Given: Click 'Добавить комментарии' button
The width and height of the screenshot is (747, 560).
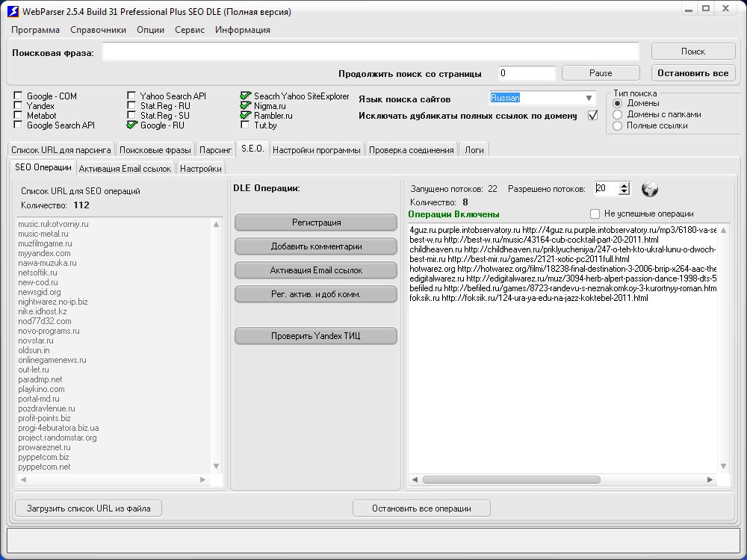Looking at the screenshot, I should [316, 246].
